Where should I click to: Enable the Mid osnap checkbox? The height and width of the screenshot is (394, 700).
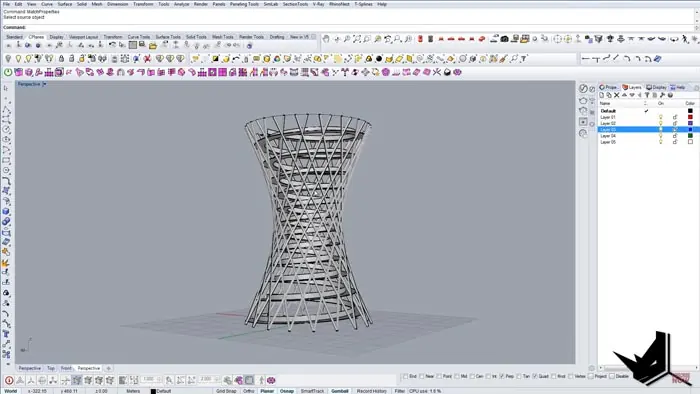(457, 376)
